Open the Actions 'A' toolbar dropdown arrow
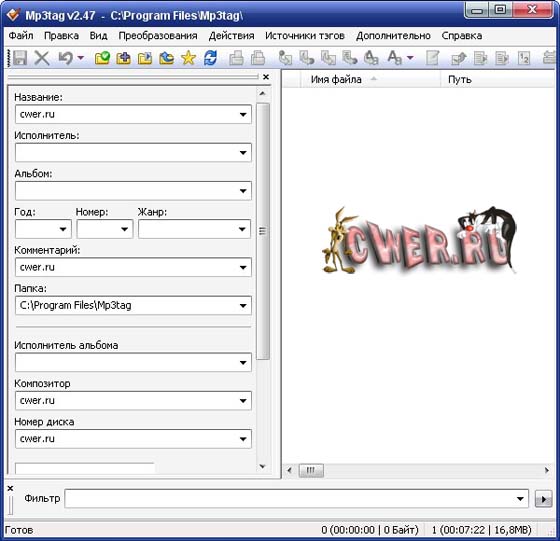This screenshot has width=560, height=541. 410,58
